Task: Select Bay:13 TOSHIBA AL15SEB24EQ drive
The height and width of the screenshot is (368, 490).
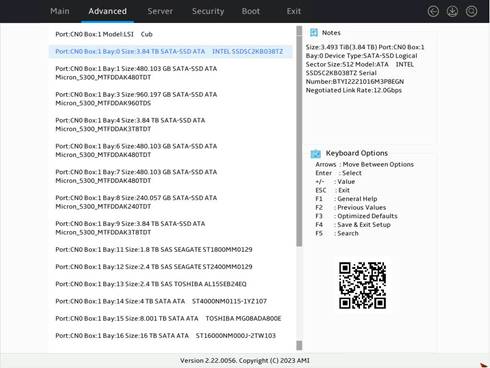Action: (x=151, y=284)
